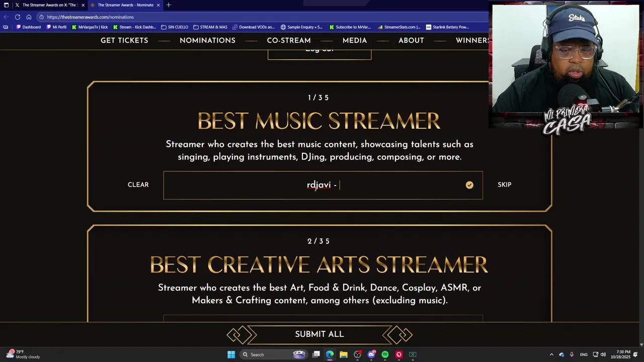Image resolution: width=644 pixels, height=362 pixels.
Task: Open the browser home button
Action: click(29, 17)
